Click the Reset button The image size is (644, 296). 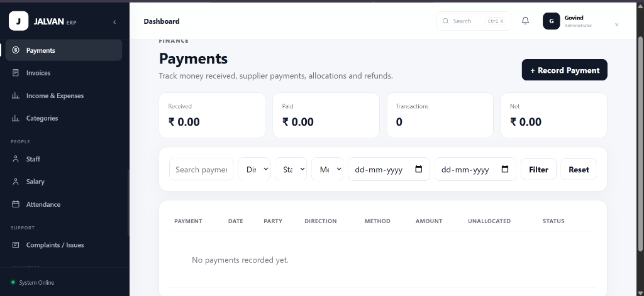(x=579, y=169)
